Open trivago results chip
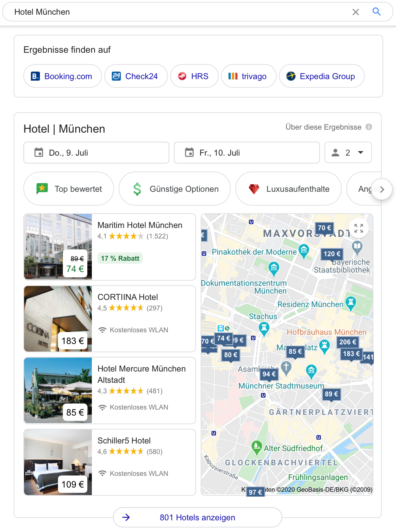 [x=248, y=76]
